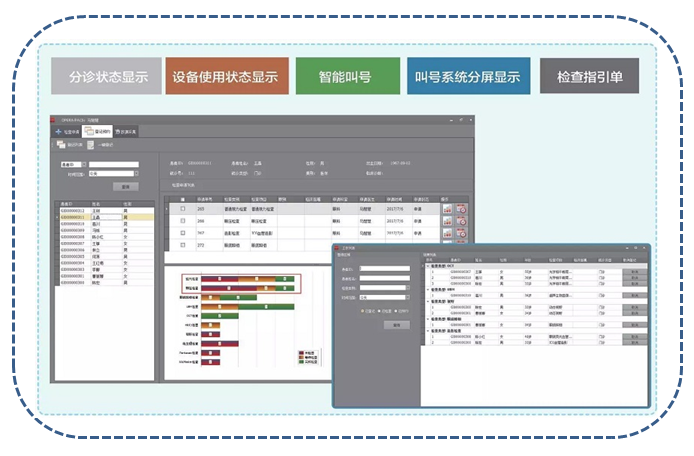Viewport: 694px width, 456px height.
Task: Click the red action icon in row 266
Action: pos(461,221)
